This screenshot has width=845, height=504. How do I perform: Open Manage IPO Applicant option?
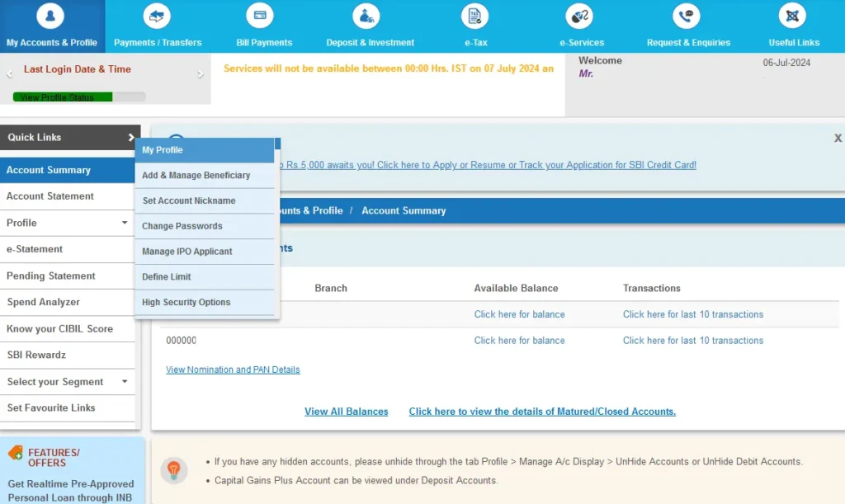[x=205, y=252]
